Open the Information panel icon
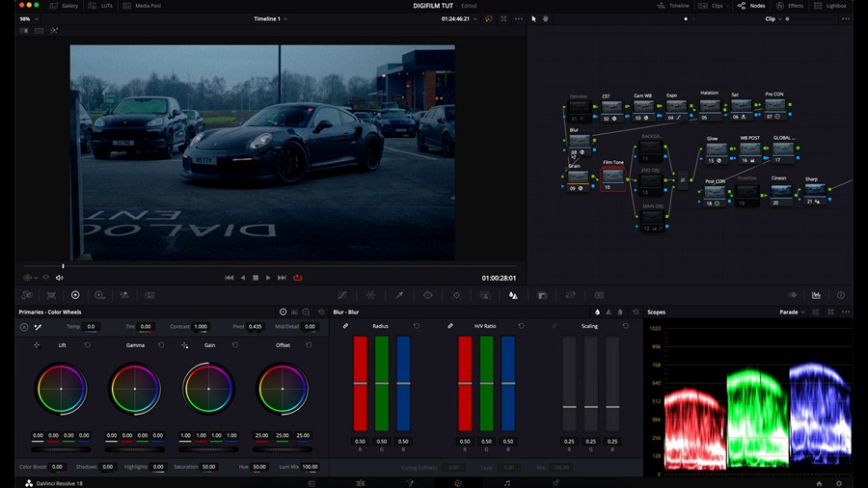868x488 pixels. point(841,295)
